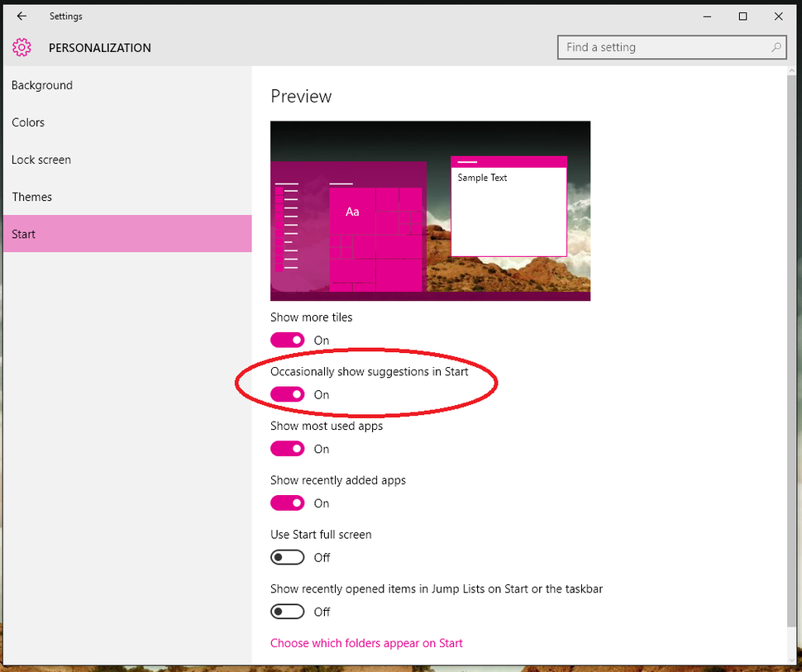Turn off Show more tiles toggle

coord(288,340)
